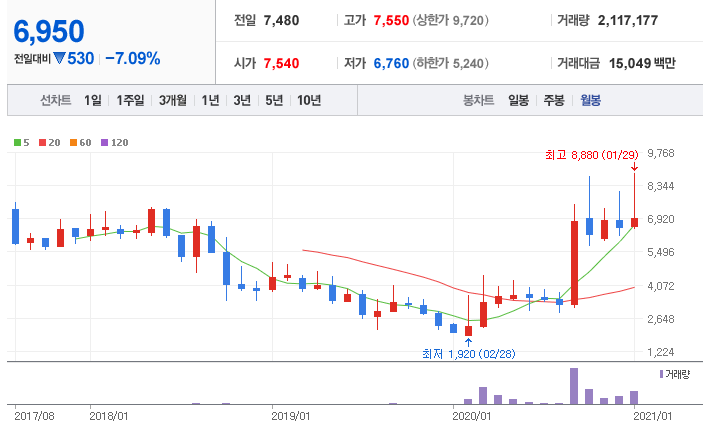Show the 10년 line chart
The height and width of the screenshot is (437, 703).
pyautogui.click(x=309, y=100)
